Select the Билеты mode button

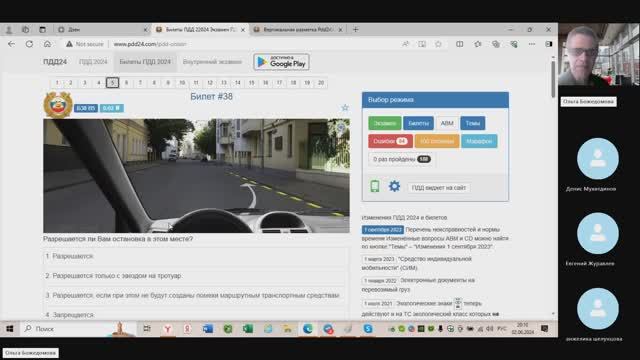click(x=418, y=123)
